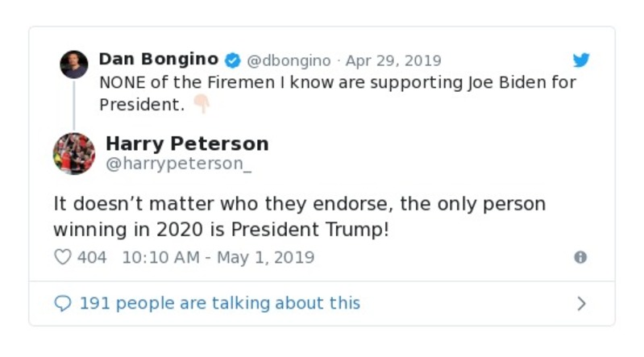Open Dan Bongino's profile avatar
644x357 pixels.
click(74, 64)
